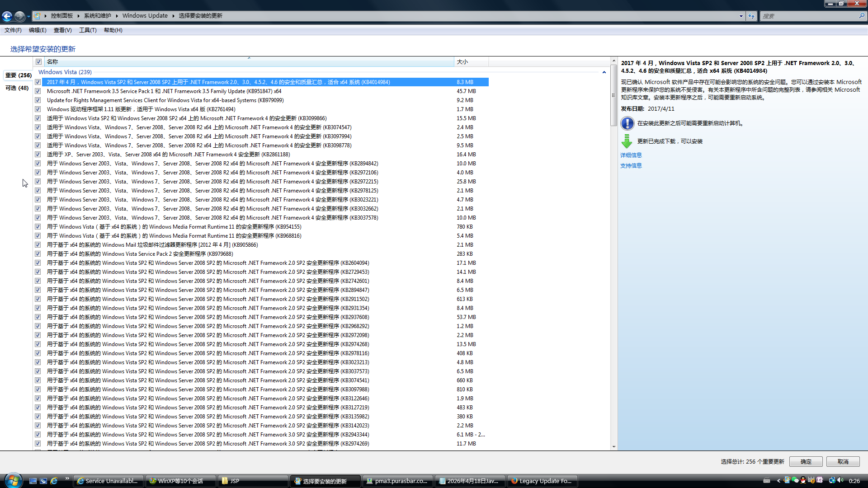This screenshot has width=868, height=488.
Task: Uncheck the KB4014984 update checkbox
Action: pos(38,82)
